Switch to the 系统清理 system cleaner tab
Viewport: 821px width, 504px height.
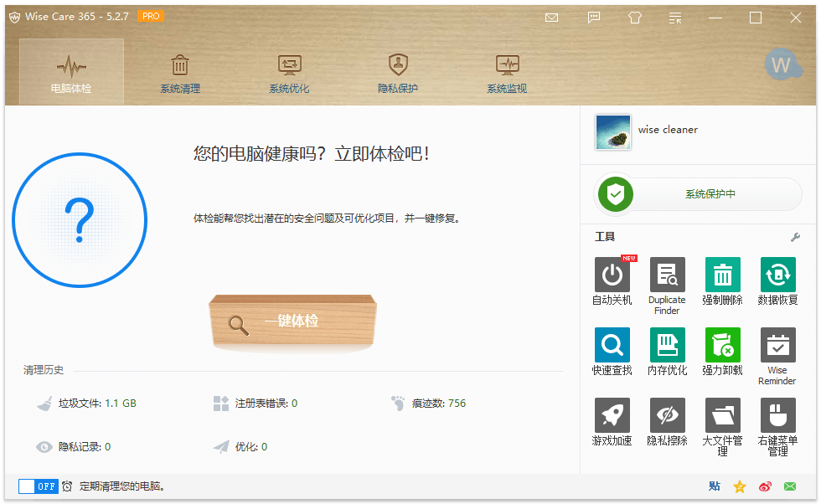(x=180, y=75)
